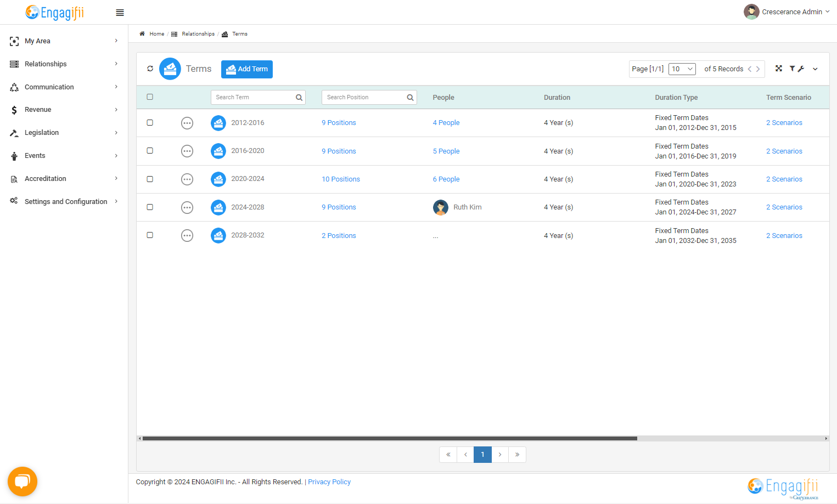Open the row actions ellipsis for 2020-2024
This screenshot has height=504, width=837.
point(187,179)
